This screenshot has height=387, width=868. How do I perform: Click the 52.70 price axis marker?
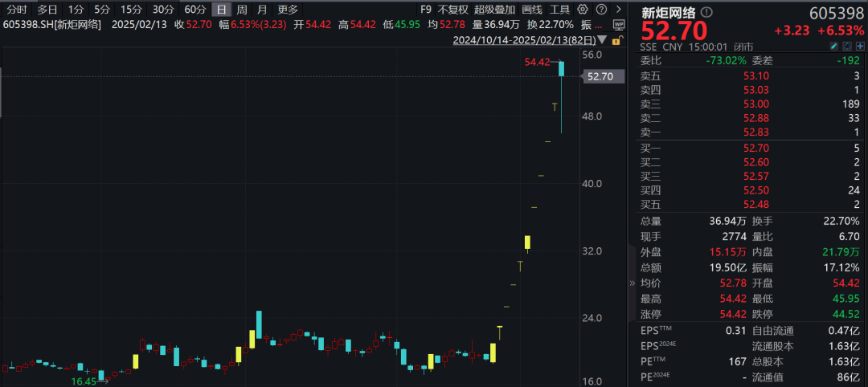coord(600,77)
